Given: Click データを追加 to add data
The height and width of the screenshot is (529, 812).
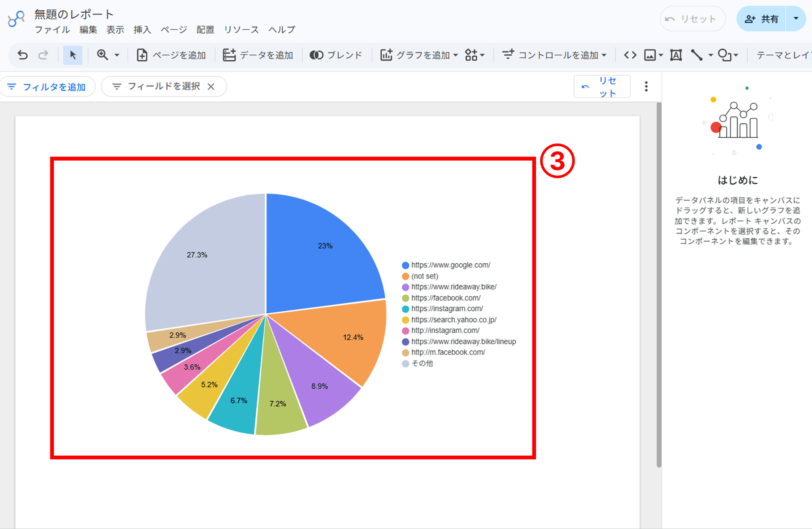Looking at the screenshot, I should pyautogui.click(x=258, y=55).
